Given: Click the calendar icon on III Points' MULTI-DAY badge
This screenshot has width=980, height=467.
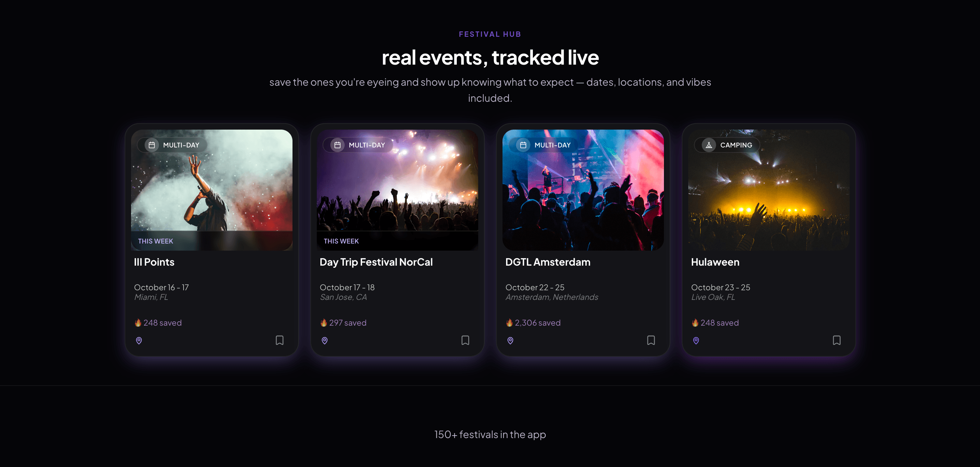Looking at the screenshot, I should (x=152, y=145).
